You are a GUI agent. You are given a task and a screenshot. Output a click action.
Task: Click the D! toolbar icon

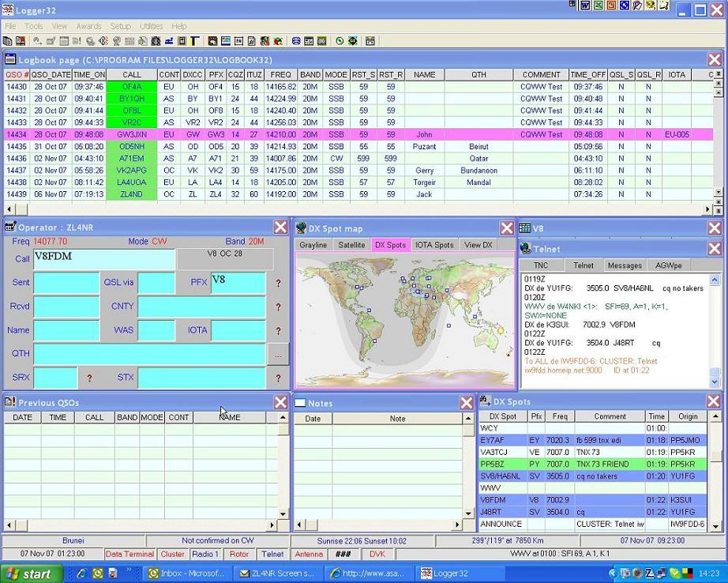coord(77,41)
